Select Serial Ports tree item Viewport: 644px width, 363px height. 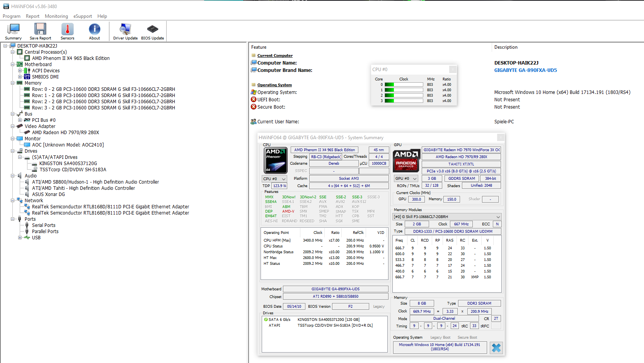click(44, 225)
